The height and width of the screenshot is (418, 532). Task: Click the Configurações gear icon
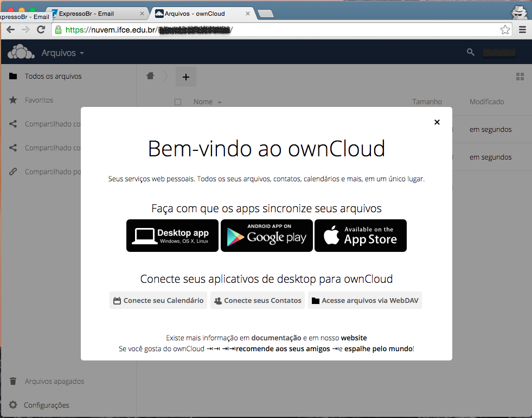click(x=13, y=405)
